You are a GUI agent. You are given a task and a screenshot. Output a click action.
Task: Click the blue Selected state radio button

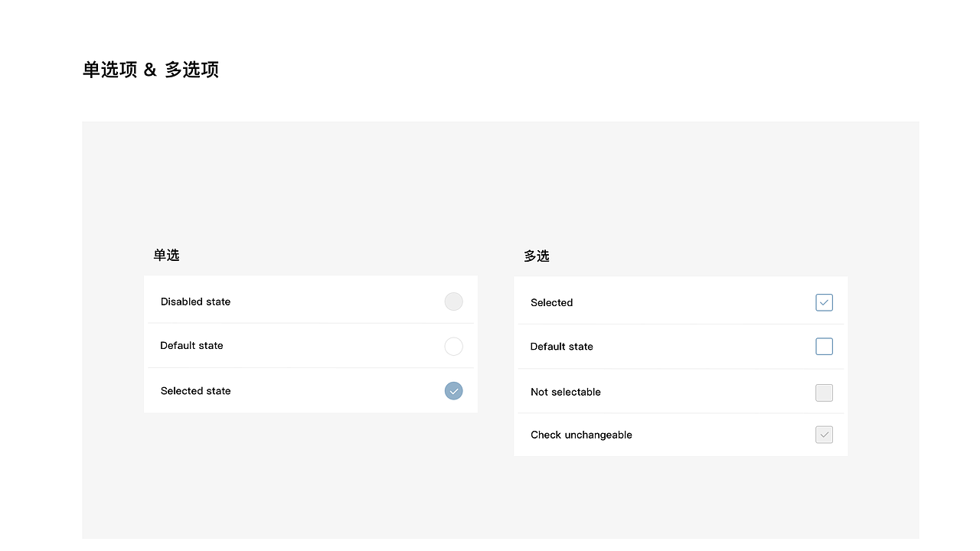pos(453,391)
